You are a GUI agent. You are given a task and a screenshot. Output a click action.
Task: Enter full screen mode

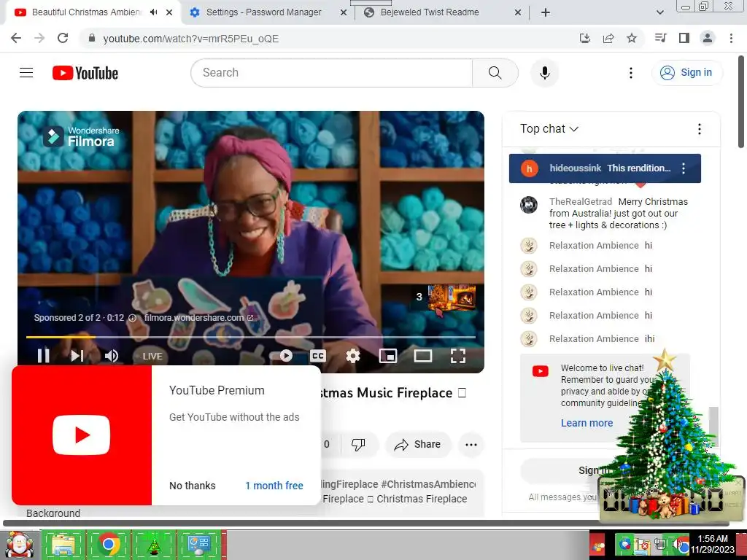458,356
